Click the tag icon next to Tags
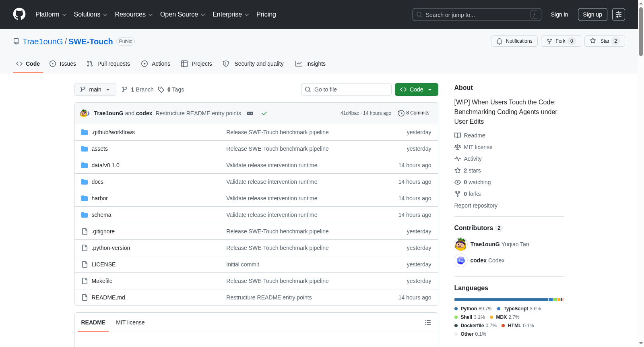Image resolution: width=644 pixels, height=347 pixels. [161, 89]
